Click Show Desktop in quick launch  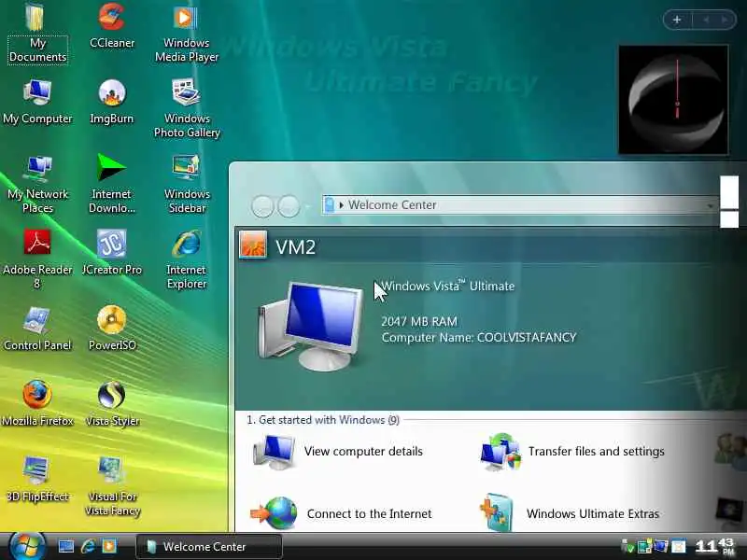pyautogui.click(x=65, y=546)
